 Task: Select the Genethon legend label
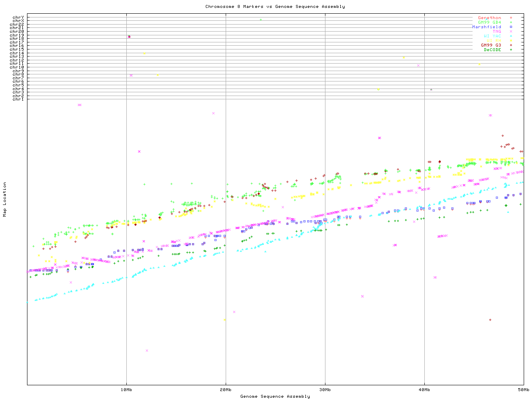click(x=489, y=18)
